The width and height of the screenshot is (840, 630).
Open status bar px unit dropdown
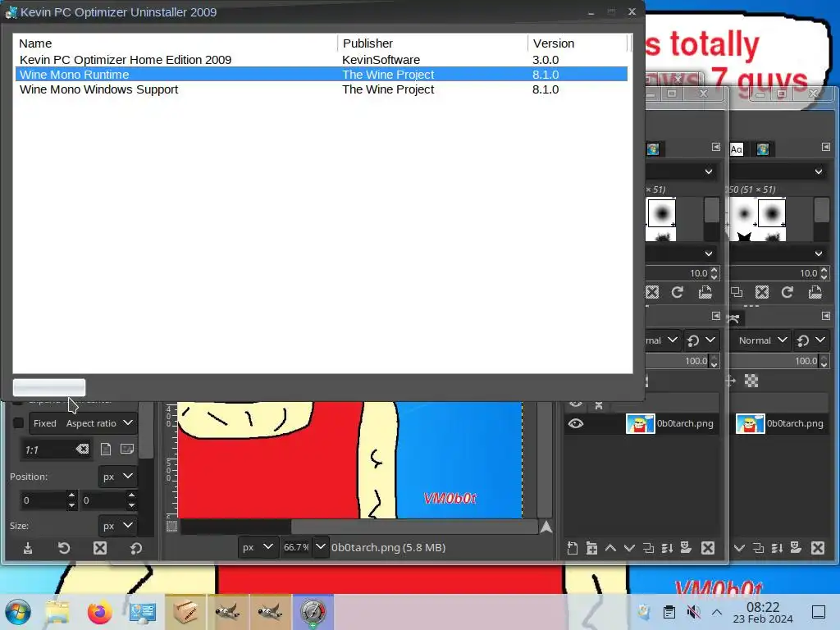[258, 547]
